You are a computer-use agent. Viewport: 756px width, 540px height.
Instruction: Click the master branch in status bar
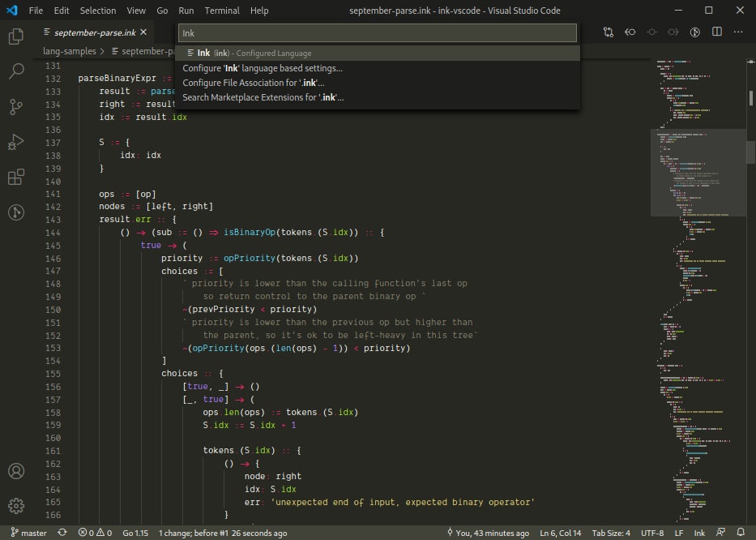[x=29, y=533]
